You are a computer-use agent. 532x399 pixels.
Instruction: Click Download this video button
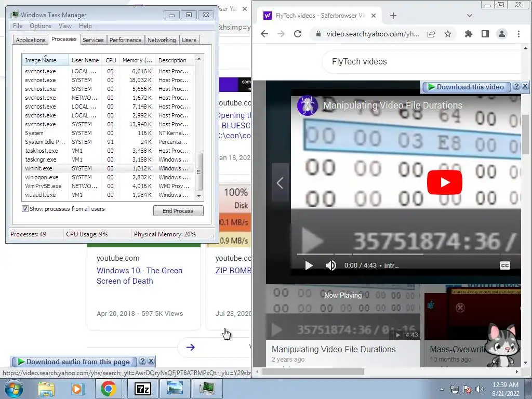[x=467, y=87]
